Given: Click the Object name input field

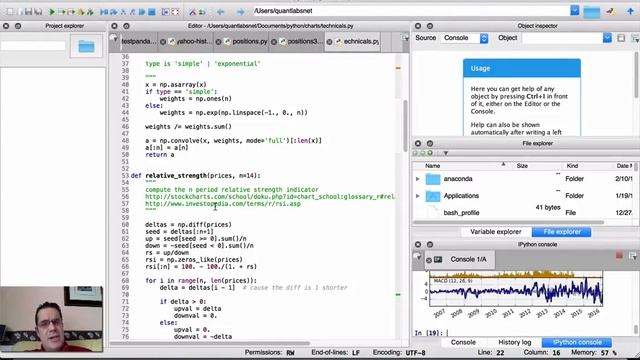Looking at the screenshot, I should coord(562,38).
